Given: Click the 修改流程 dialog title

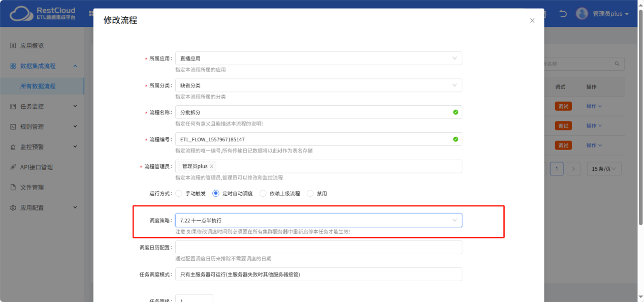Looking at the screenshot, I should [120, 21].
